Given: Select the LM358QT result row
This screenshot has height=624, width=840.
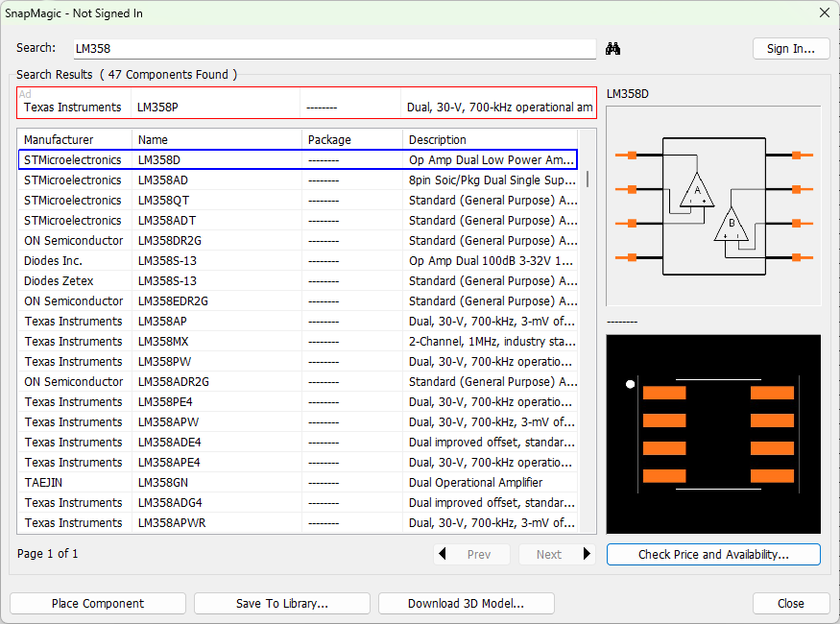Looking at the screenshot, I should 298,201.
